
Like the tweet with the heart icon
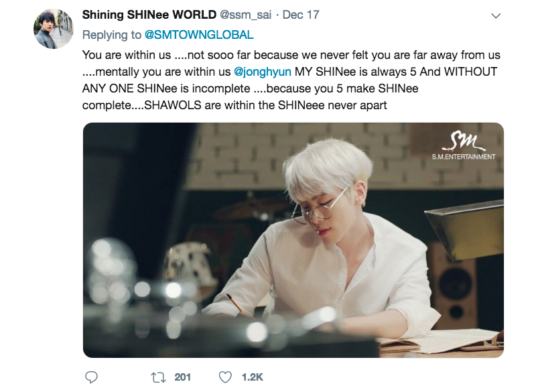225,377
